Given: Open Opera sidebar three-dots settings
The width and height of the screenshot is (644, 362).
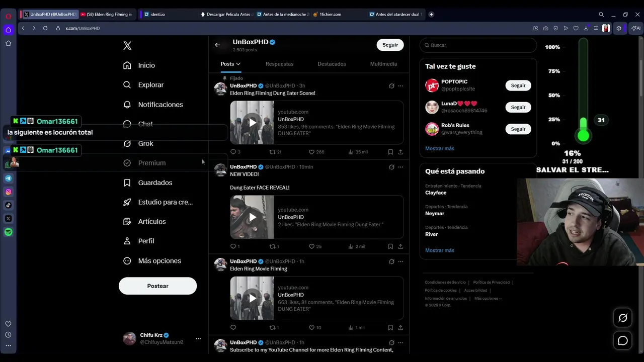Looking at the screenshot, I should click(8, 345).
